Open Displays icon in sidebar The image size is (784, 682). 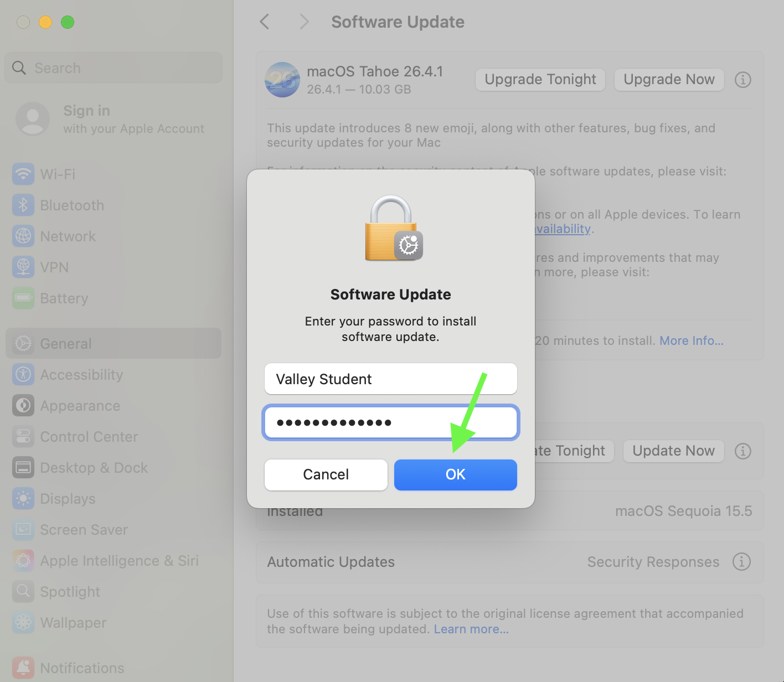point(23,498)
